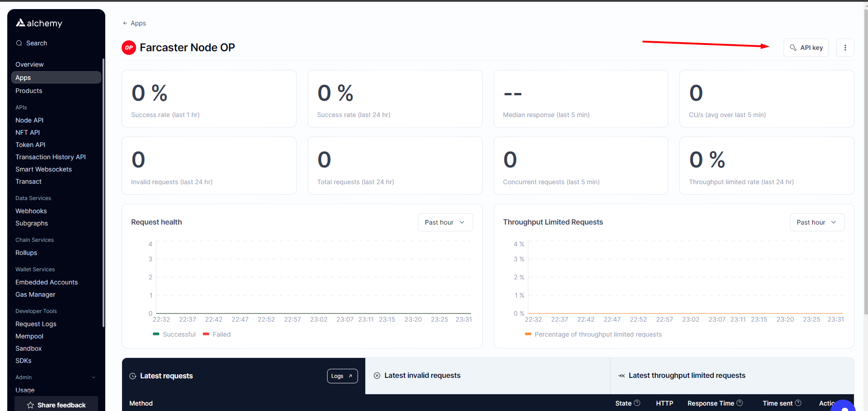The image size is (868, 411).
Task: Click the throughput limited requests icon
Action: tap(622, 376)
